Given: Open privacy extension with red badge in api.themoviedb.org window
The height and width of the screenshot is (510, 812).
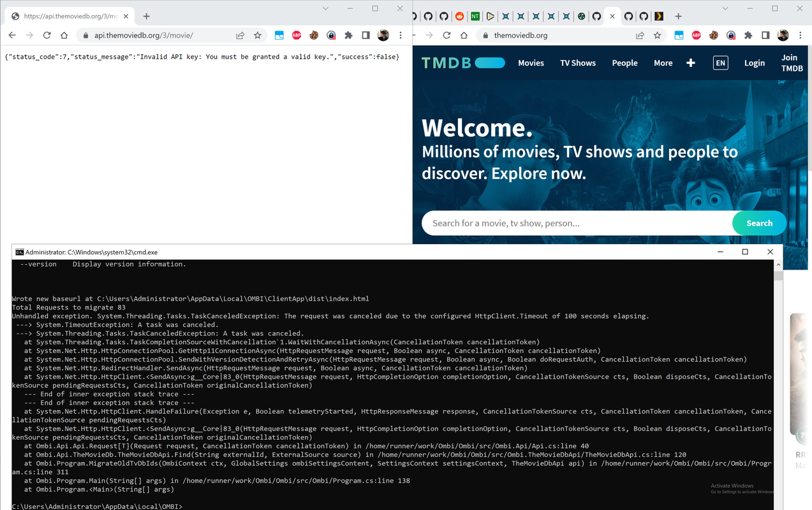Looking at the screenshot, I should click(x=331, y=36).
